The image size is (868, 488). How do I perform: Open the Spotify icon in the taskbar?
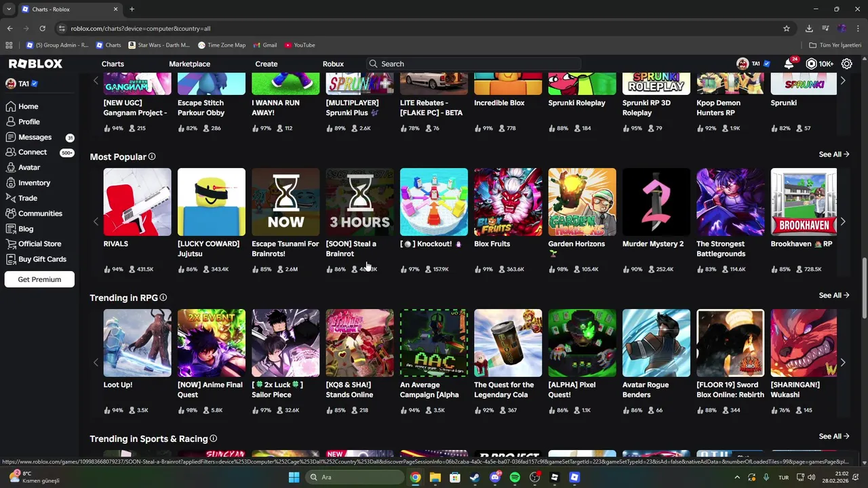coord(515,477)
